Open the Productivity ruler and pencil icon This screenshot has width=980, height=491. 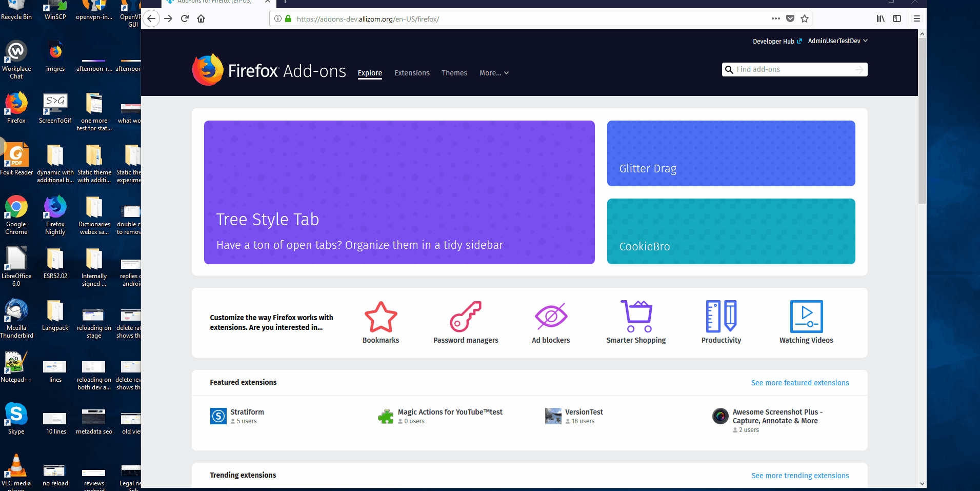[x=721, y=317]
